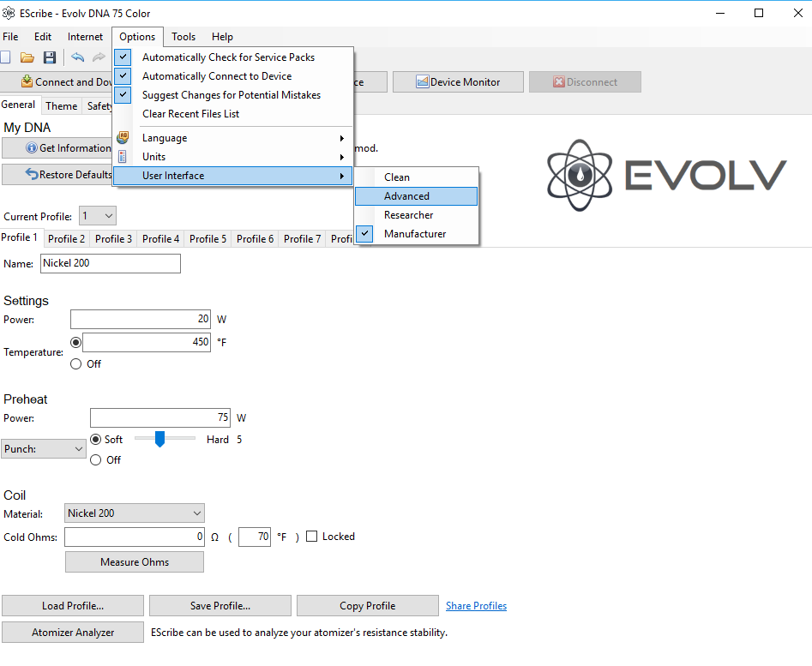Open the Punch preheat dropdown
This screenshot has height=666, width=812.
pos(44,448)
